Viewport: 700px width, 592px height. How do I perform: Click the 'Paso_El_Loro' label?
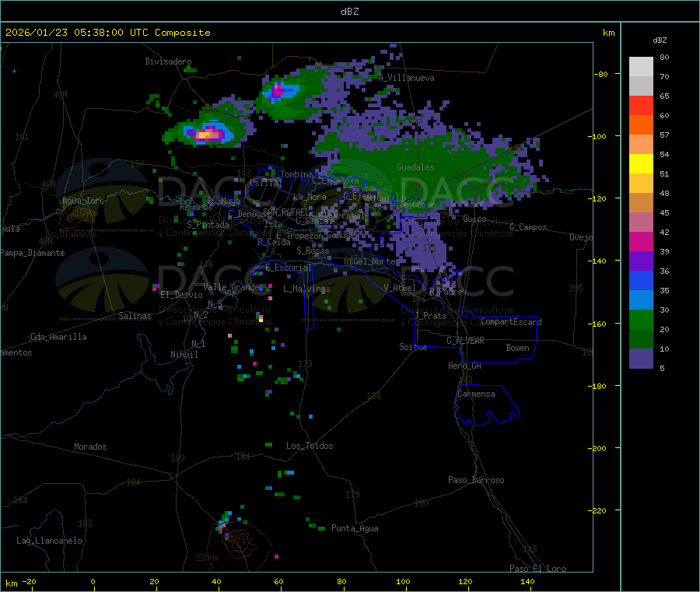(537, 569)
